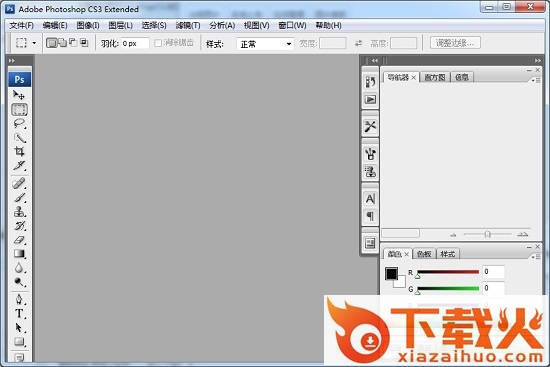Select the Slice tool
Viewport: 550px width, 367px height.
(19, 166)
